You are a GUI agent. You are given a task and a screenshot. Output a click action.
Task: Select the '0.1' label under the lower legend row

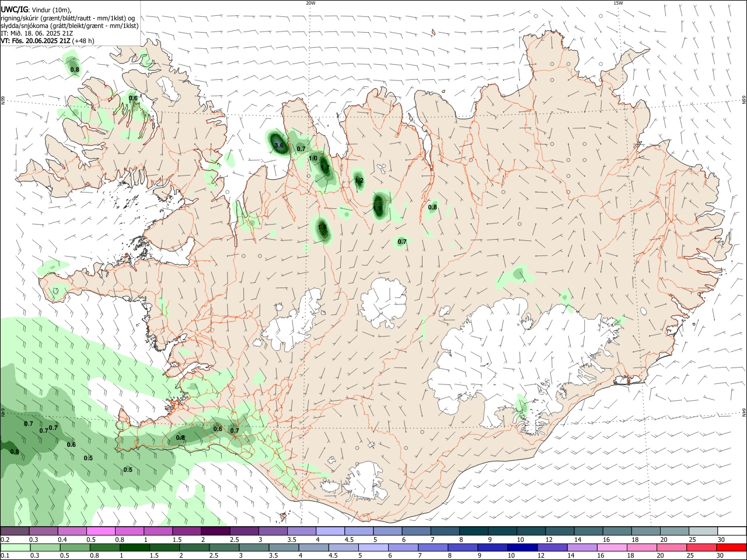click(5, 556)
